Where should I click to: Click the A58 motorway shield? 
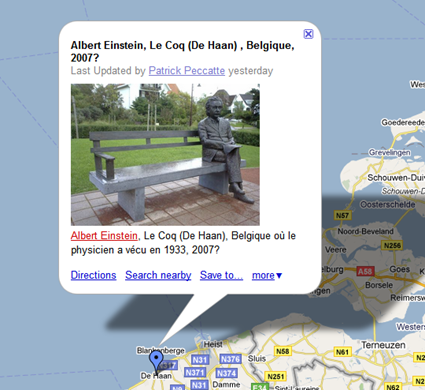[x=365, y=271]
